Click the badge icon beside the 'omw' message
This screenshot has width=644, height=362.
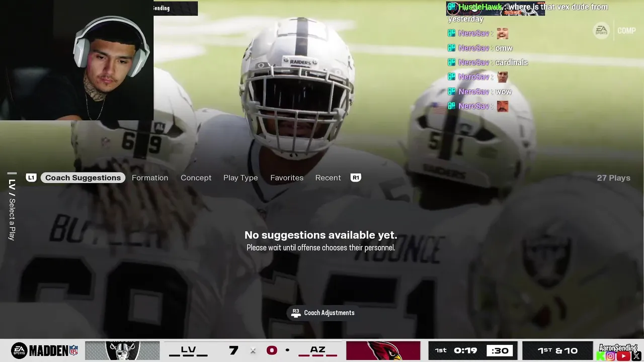click(x=451, y=48)
